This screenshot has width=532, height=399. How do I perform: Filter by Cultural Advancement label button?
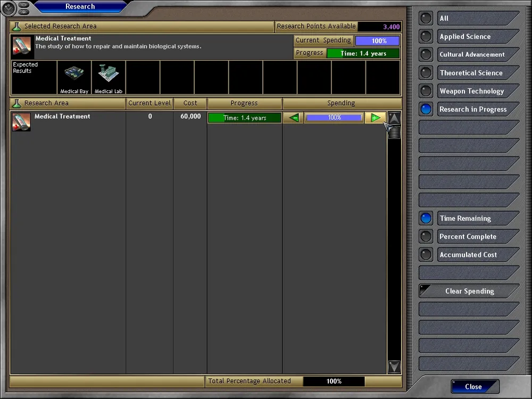[478, 54]
